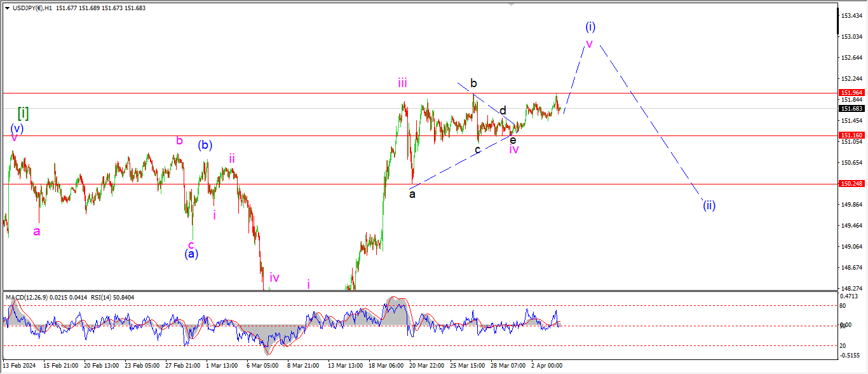
Task: Click the black 151.683 current price tag
Action: pos(851,109)
